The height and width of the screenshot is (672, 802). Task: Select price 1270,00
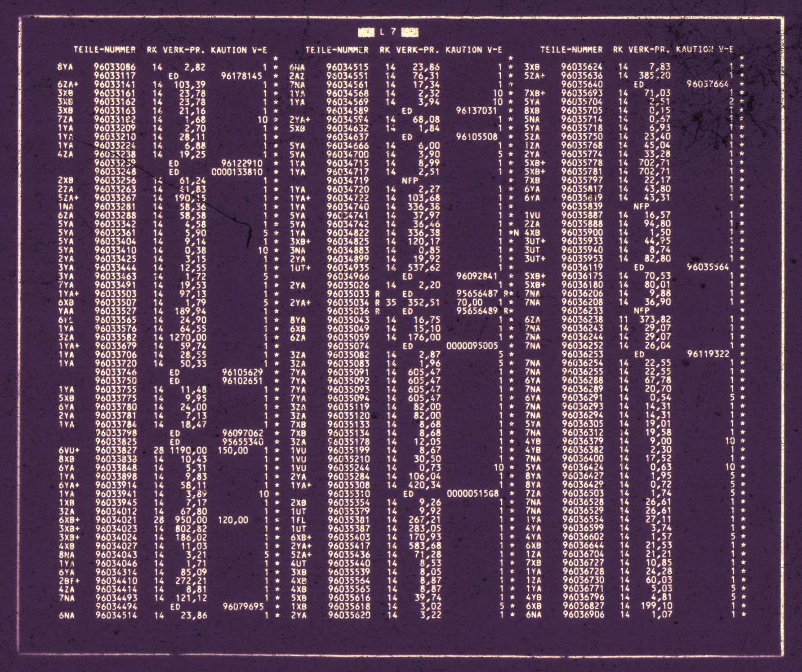pyautogui.click(x=188, y=338)
